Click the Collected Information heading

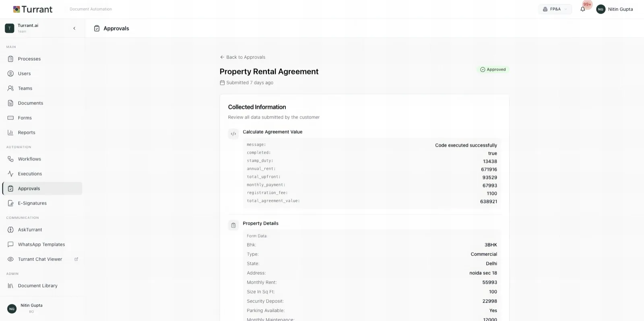click(257, 107)
